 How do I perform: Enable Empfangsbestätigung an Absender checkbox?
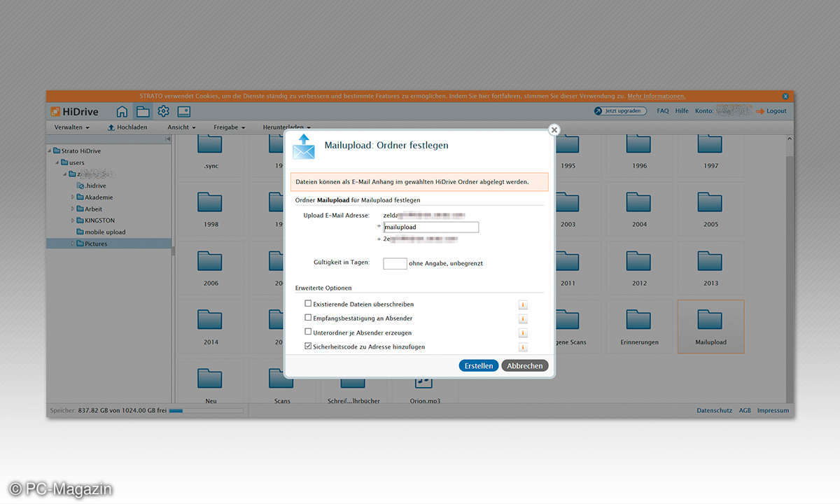pyautogui.click(x=308, y=318)
